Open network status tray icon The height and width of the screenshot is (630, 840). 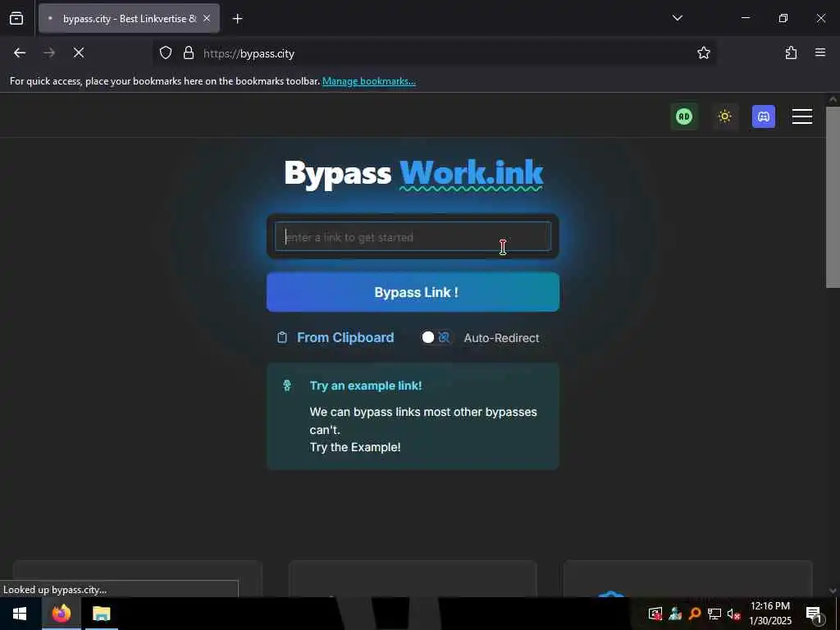[714, 614]
